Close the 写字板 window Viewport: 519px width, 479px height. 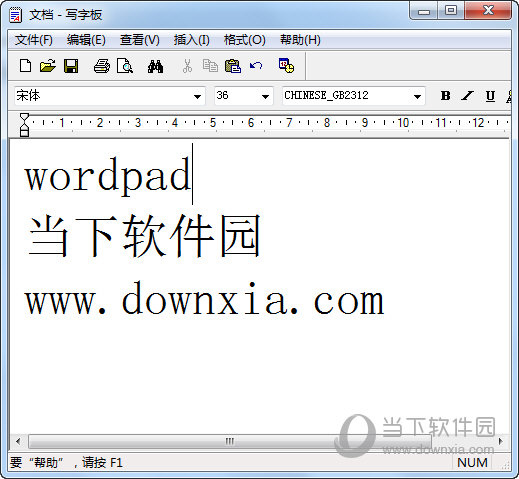click(x=488, y=11)
